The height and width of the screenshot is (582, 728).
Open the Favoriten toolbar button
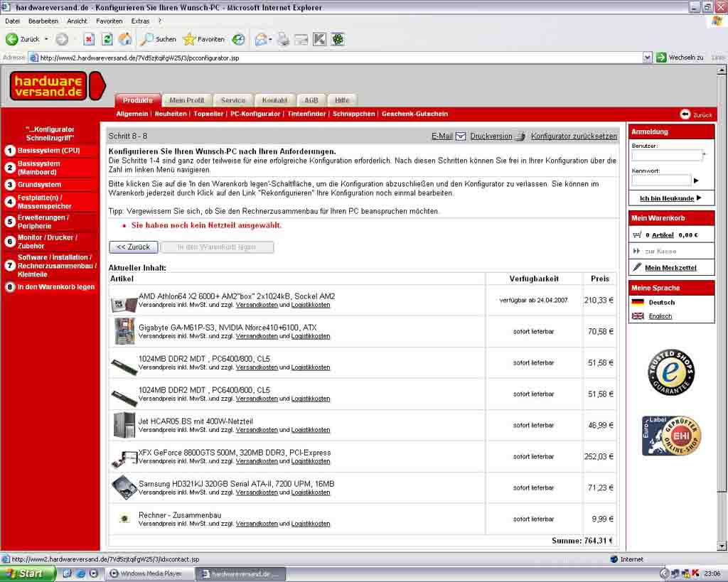point(204,40)
